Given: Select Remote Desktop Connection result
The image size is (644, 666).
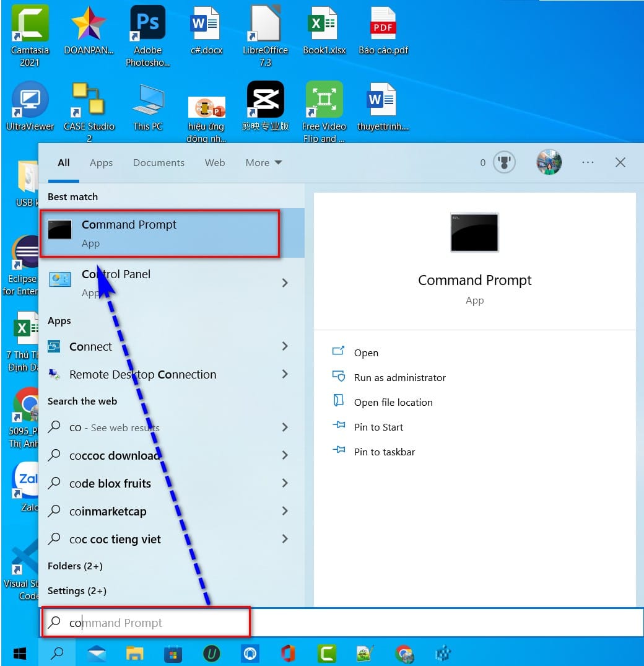Looking at the screenshot, I should tap(157, 374).
